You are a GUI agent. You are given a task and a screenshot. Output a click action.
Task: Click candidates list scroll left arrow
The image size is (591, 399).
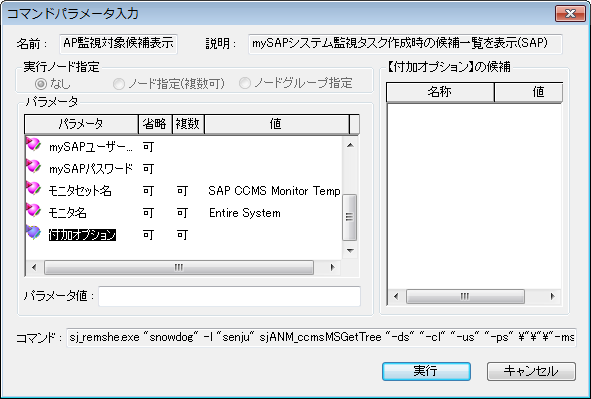396,297
